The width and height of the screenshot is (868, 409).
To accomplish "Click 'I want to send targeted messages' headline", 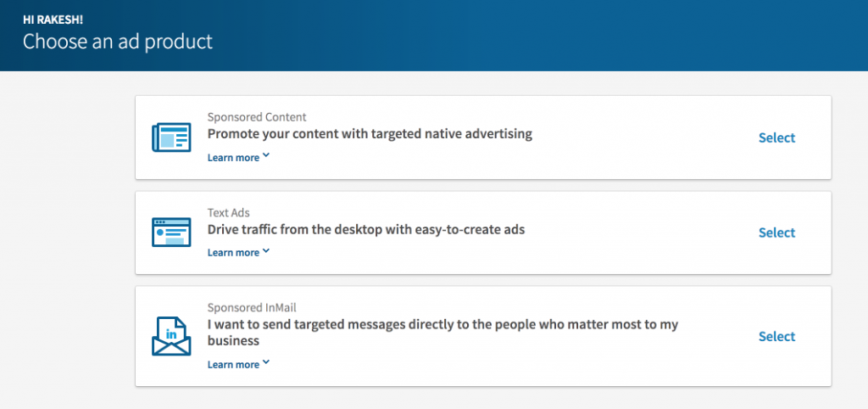I will point(442,333).
